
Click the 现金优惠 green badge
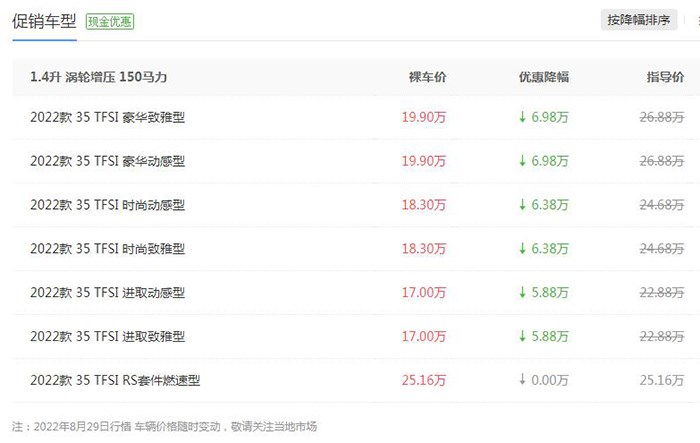[x=110, y=21]
